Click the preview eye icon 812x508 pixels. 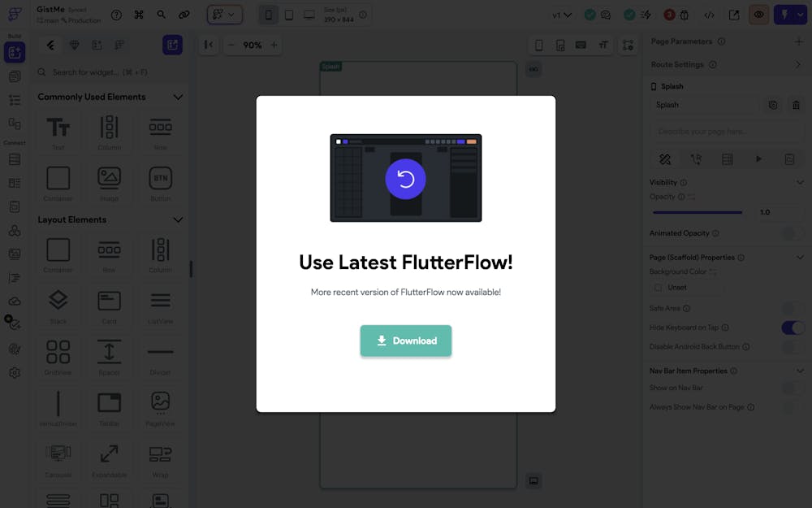pos(758,15)
